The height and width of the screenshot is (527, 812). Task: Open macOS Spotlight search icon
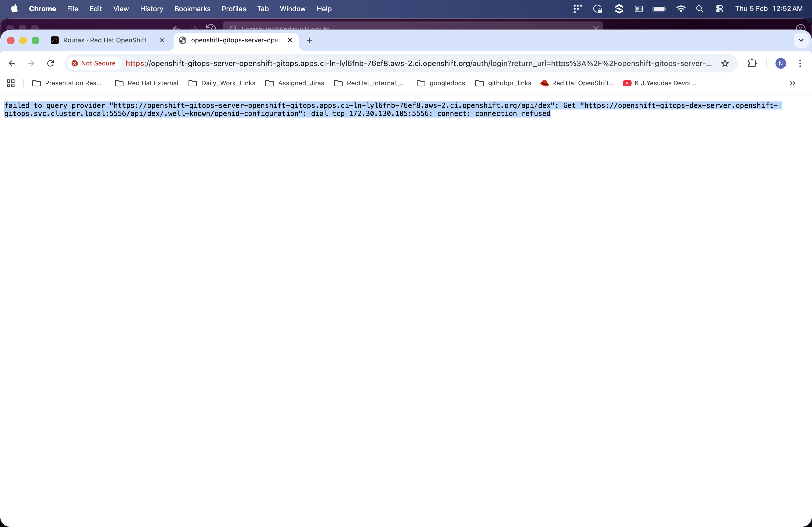point(699,9)
